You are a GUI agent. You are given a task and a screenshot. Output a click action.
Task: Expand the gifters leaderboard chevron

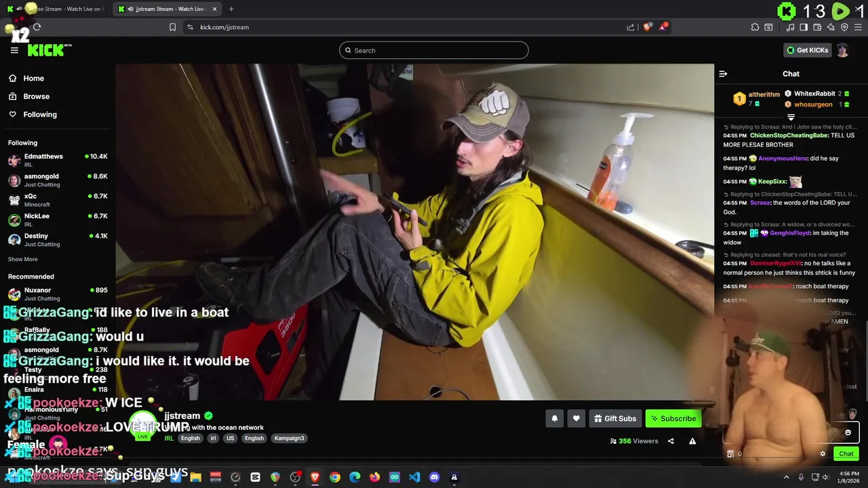(791, 117)
